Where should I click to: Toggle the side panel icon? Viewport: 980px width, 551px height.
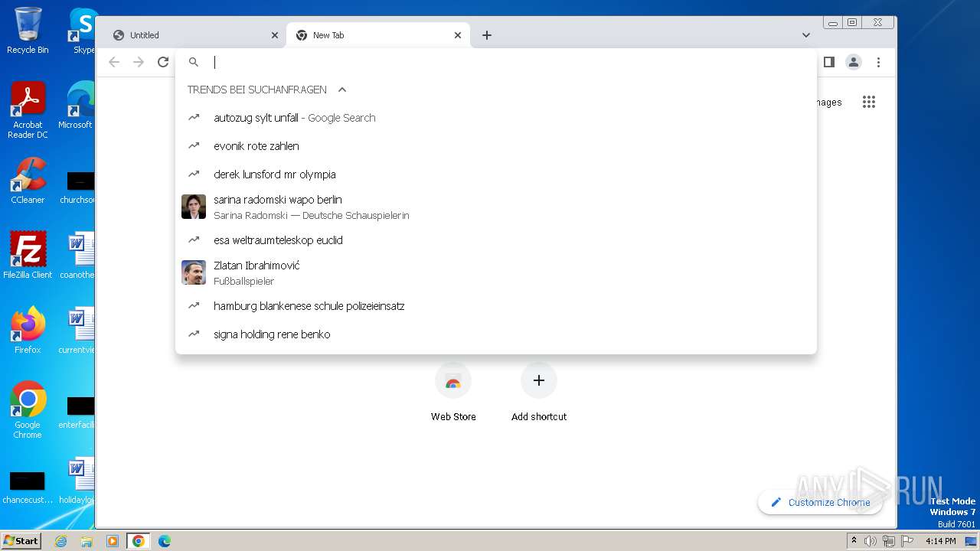point(828,62)
